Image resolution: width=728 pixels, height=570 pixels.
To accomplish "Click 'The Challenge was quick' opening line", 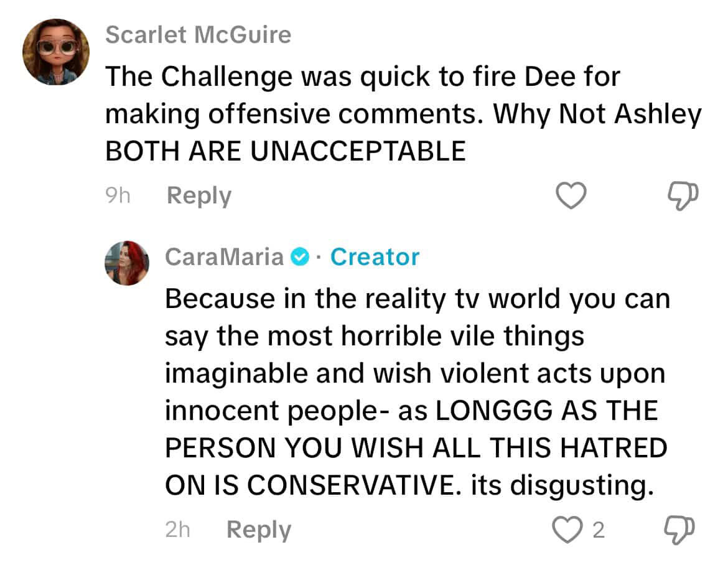I will click(363, 77).
